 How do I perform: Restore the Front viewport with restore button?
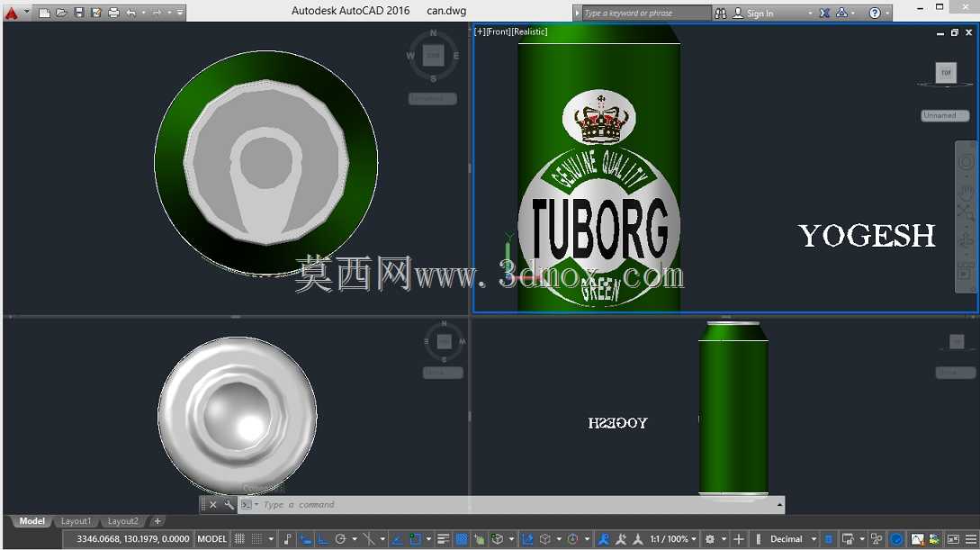tap(955, 32)
